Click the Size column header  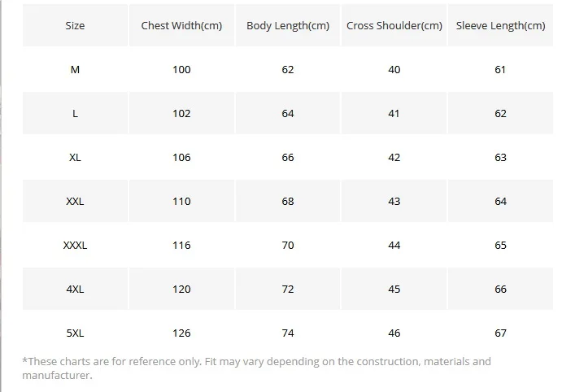[75, 26]
